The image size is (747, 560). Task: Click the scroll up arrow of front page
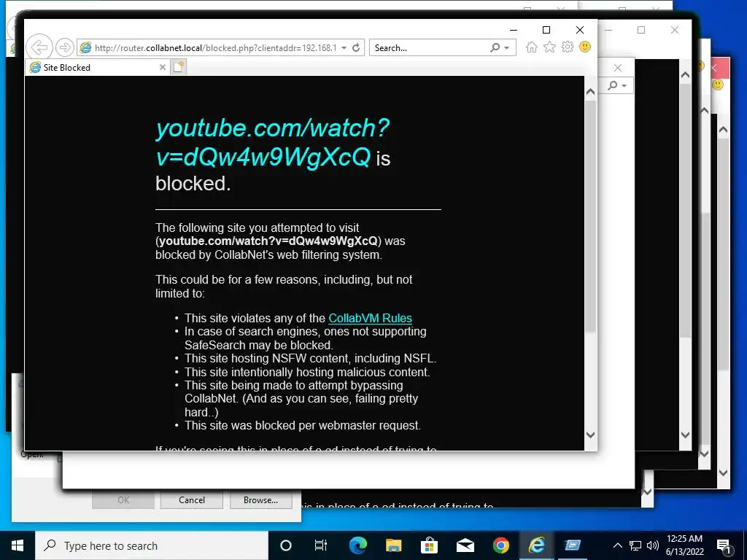point(590,92)
